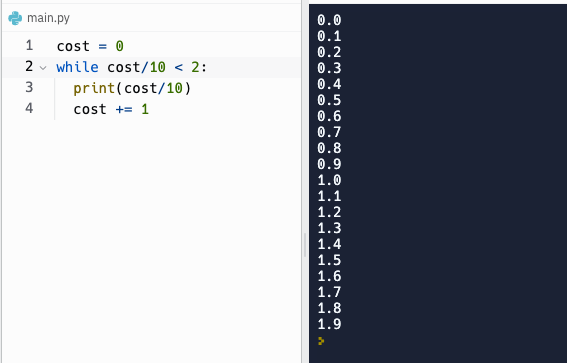Viewport: 567px width, 363px height.
Task: Click line number 4 in the gutter
Action: 29,108
